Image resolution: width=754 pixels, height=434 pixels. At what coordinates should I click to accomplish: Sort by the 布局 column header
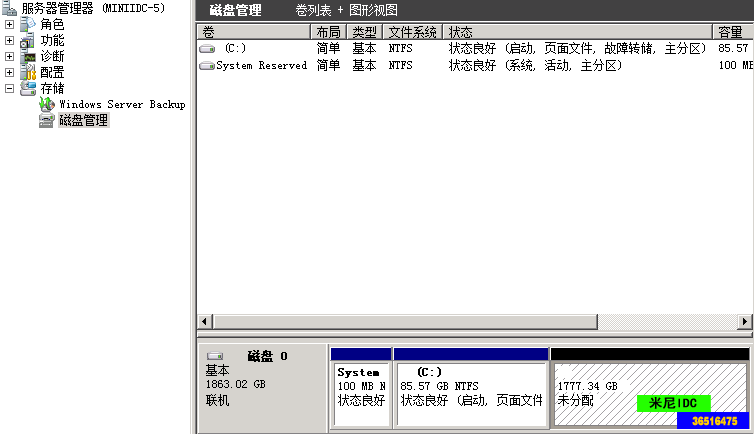[x=328, y=32]
